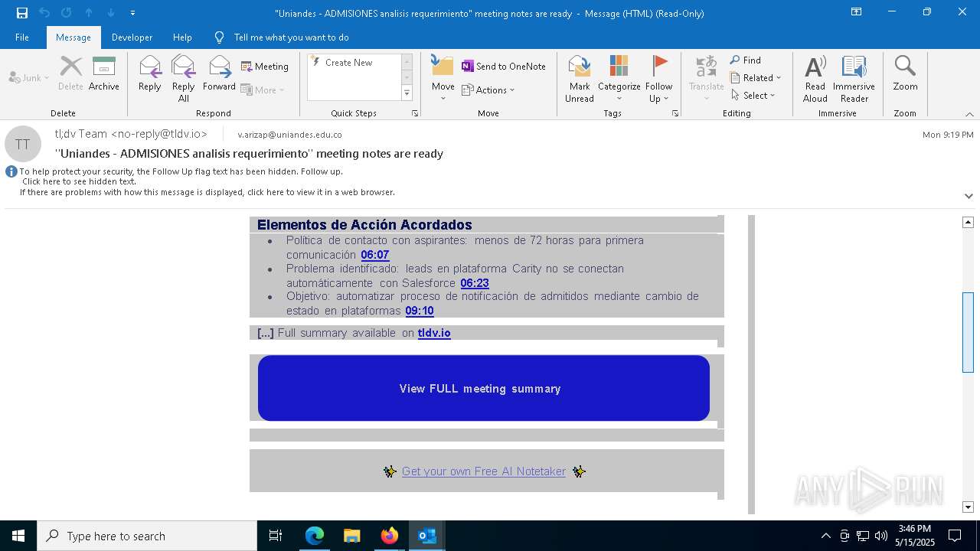Click Next Item down arrow in title bar

[x=111, y=13]
